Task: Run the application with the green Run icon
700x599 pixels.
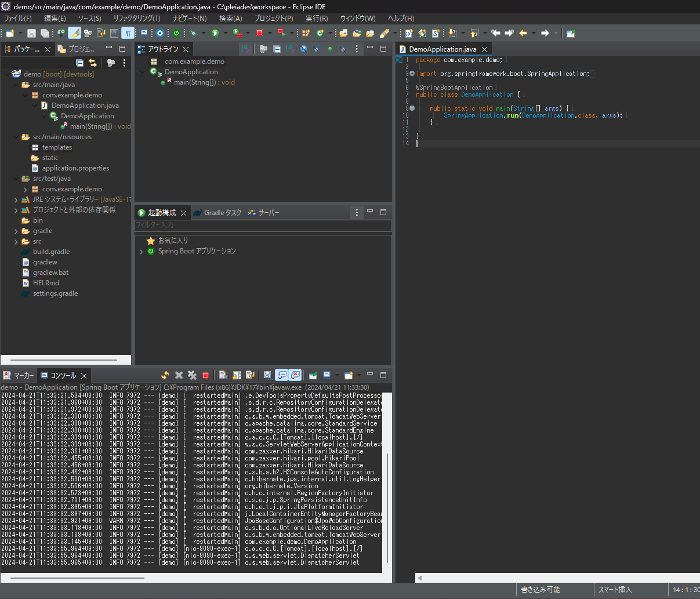Action: pyautogui.click(x=215, y=33)
